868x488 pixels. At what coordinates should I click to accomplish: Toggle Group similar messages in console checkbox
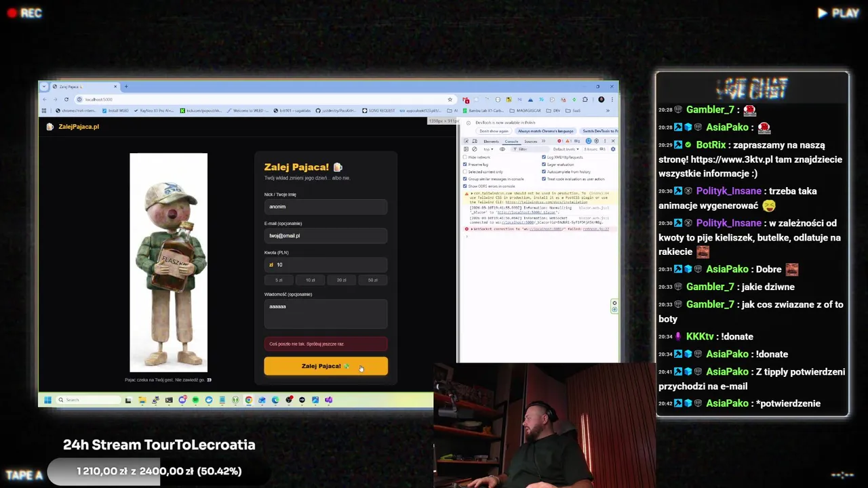click(465, 179)
